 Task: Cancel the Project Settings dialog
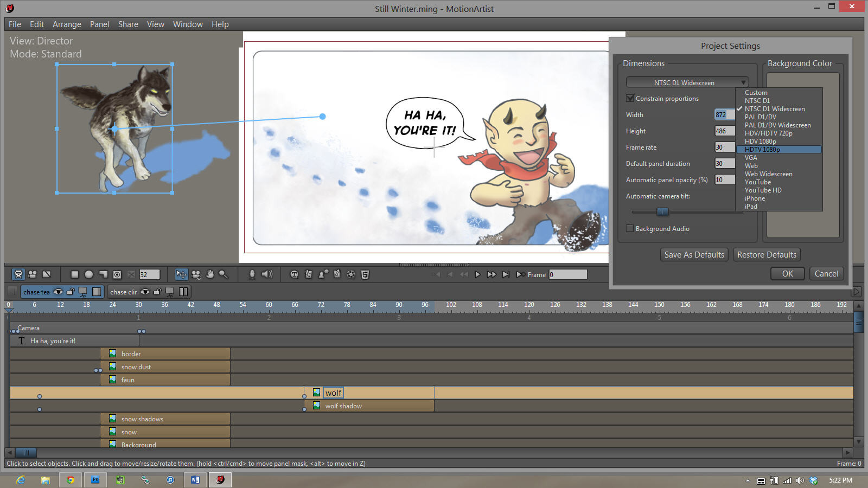pyautogui.click(x=826, y=274)
